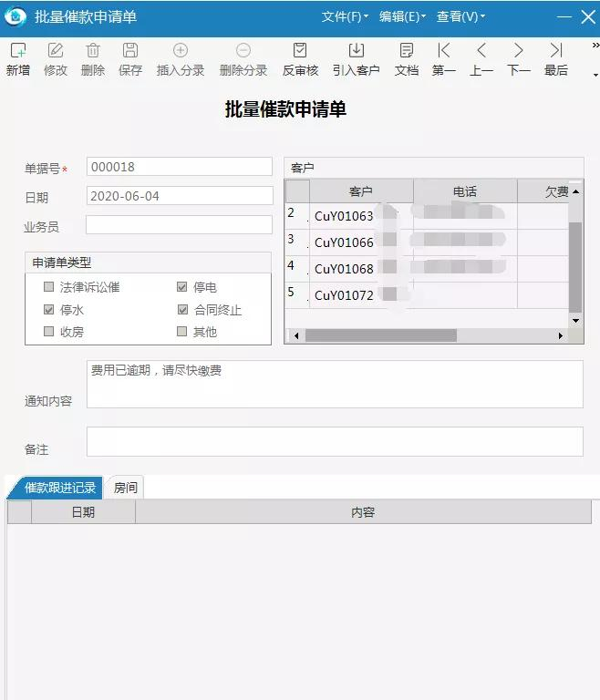
Task: Click the 修改 (Edit) toolbar icon
Action: (56, 50)
